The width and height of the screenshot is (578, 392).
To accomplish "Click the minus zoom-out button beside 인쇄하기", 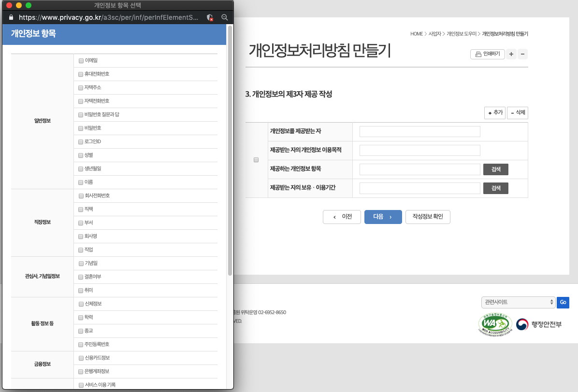I will click(x=522, y=54).
